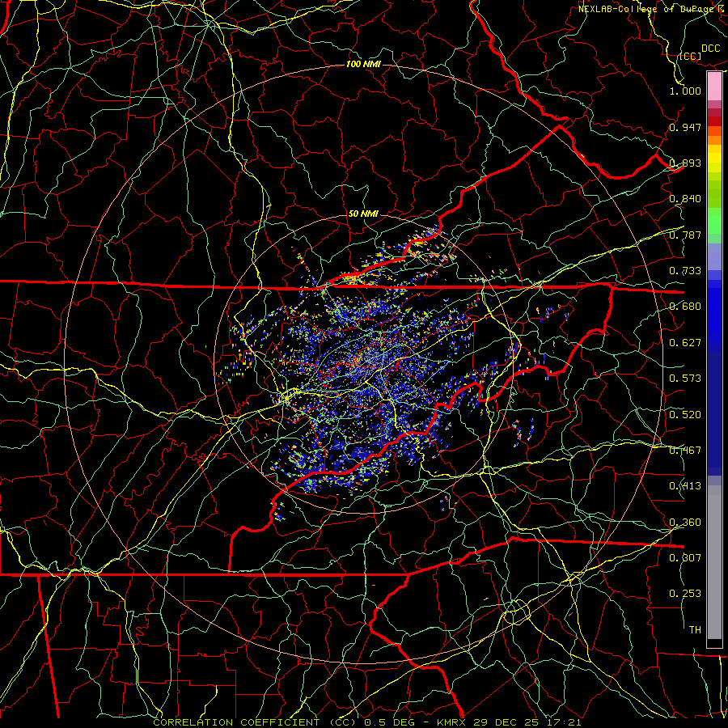Click the 0.520 legend value
Screen dimensions: 728x728
(x=685, y=415)
